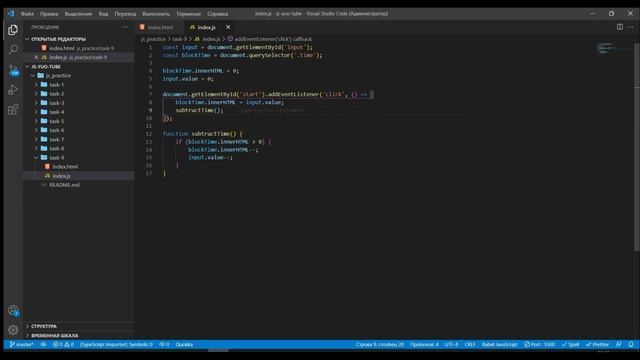Click the cursor line and column status
The image size is (640, 360).
(380, 344)
